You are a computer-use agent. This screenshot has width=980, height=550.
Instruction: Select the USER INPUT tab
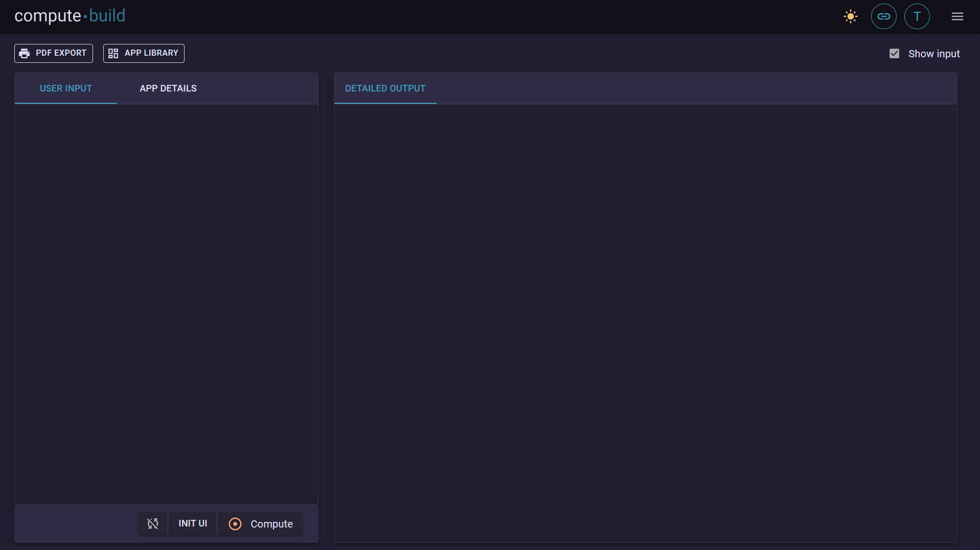[x=65, y=88]
